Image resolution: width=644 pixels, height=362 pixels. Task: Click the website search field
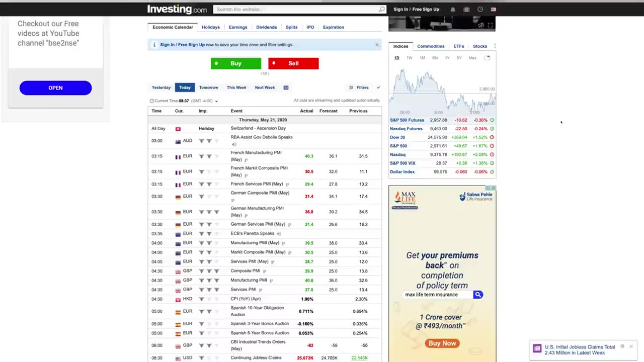[296, 9]
